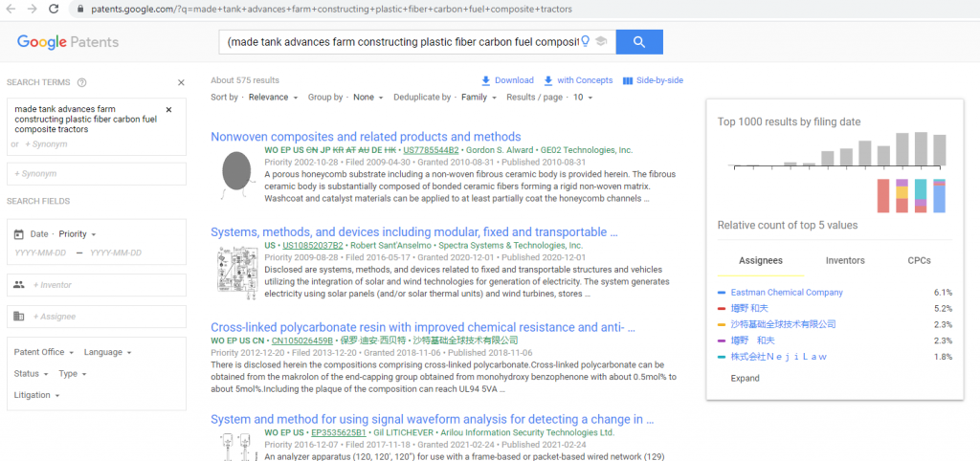Open the Sort by Relevance dropdown
This screenshot has width=980, height=461.
[x=273, y=98]
